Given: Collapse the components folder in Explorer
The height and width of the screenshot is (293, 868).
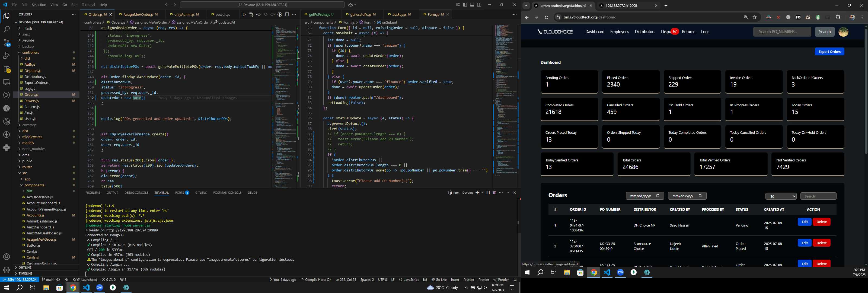Looking at the screenshot, I should point(34,185).
